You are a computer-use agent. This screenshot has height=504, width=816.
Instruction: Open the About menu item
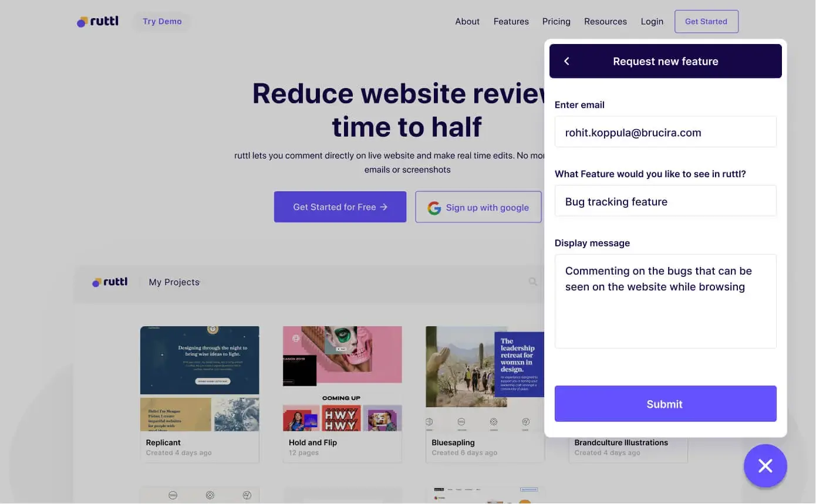click(x=467, y=21)
